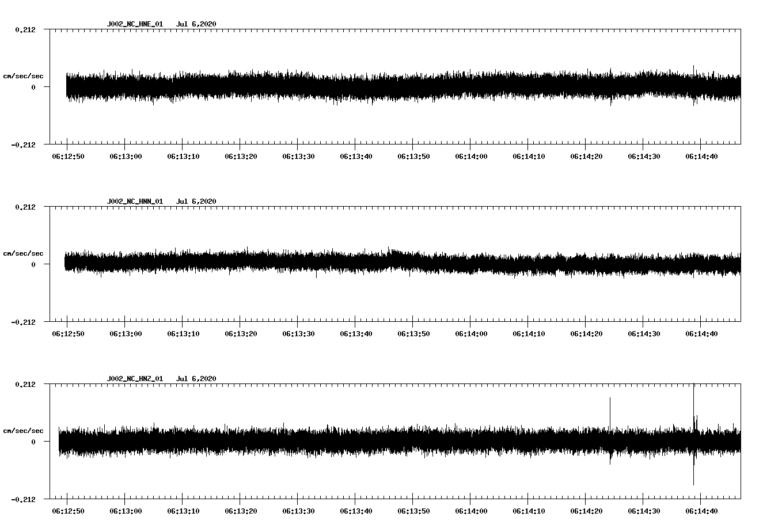Click the HNZ spike near 06:14:24
This screenshot has height=532, width=782.
point(610,430)
